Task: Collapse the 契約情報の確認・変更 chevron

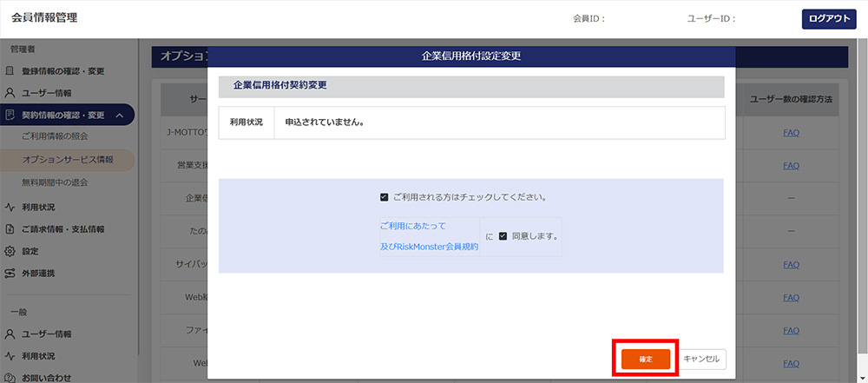Action: pyautogui.click(x=119, y=116)
